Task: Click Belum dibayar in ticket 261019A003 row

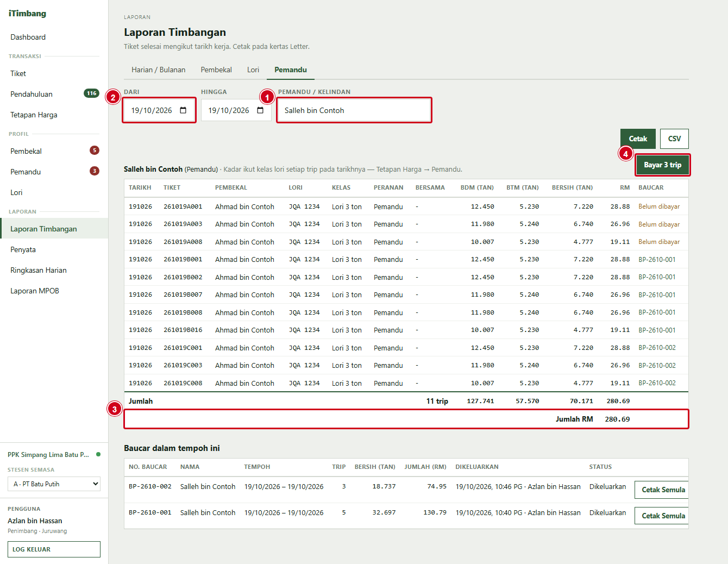Action: (x=659, y=224)
